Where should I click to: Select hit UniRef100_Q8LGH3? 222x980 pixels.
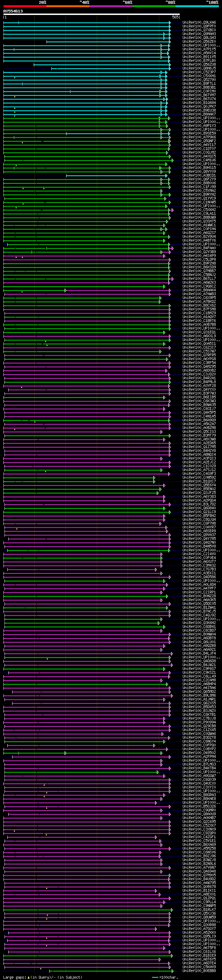[199, 38]
